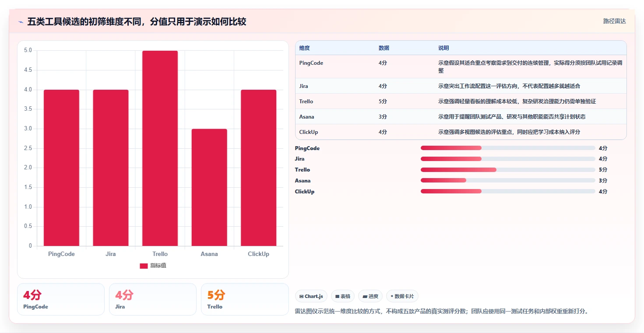Click the ClickUp progress bar

click(508, 192)
